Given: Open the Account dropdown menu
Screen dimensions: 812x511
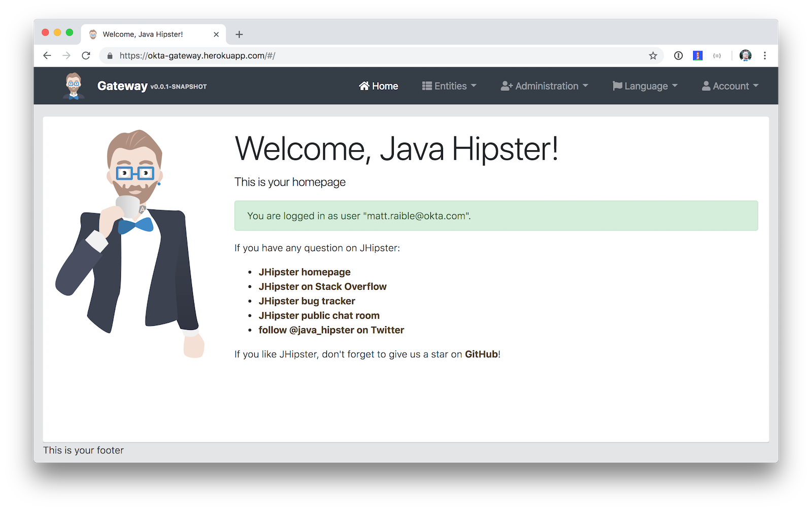Looking at the screenshot, I should tap(730, 86).
